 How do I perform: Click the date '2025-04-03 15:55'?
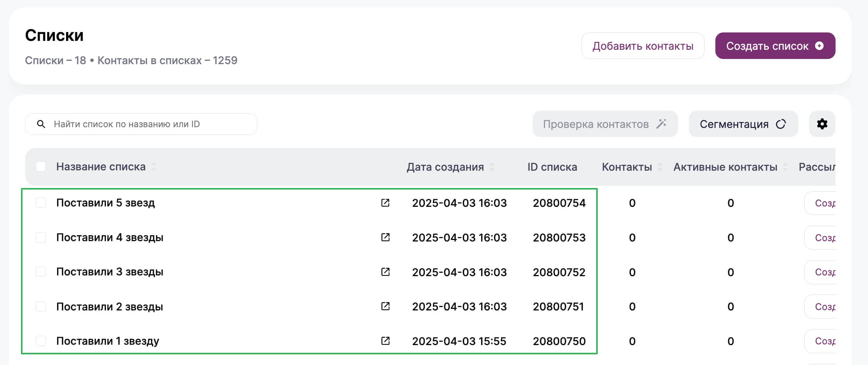click(459, 341)
